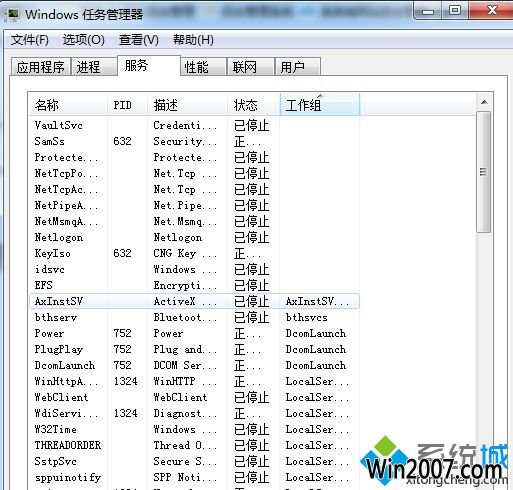Sort by the 状态 column header
The width and height of the screenshot is (513, 490).
pyautogui.click(x=254, y=105)
